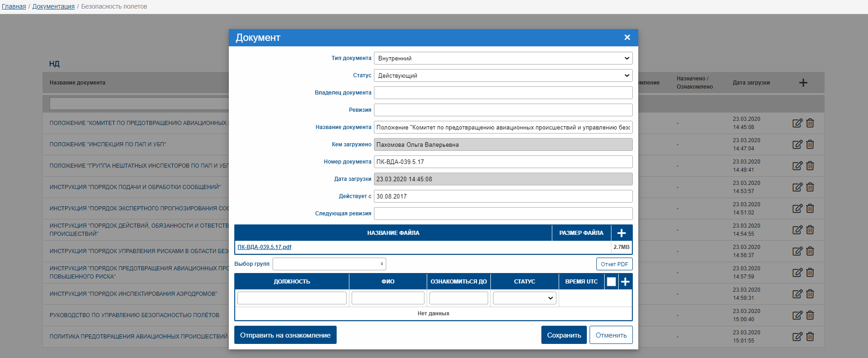Edit the document loaded at 14:49:41
The height and width of the screenshot is (358, 868).
click(797, 166)
